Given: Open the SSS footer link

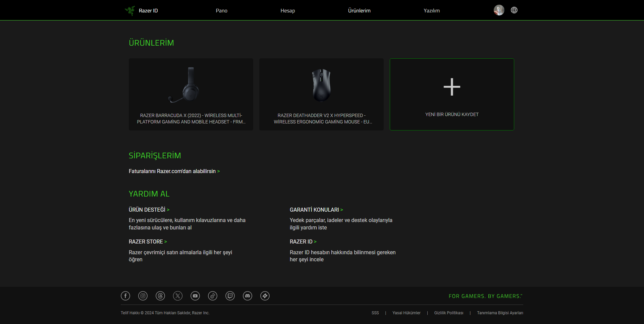Looking at the screenshot, I should (375, 313).
